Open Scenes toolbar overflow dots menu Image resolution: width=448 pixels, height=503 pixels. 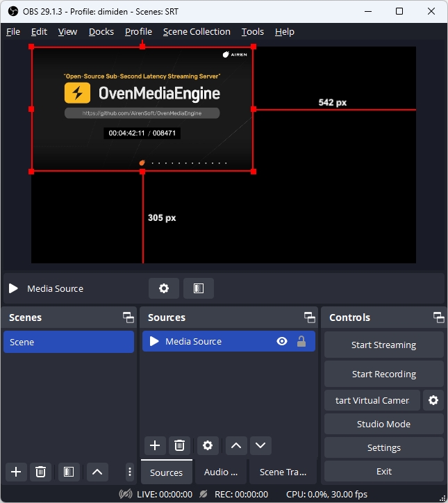click(130, 472)
